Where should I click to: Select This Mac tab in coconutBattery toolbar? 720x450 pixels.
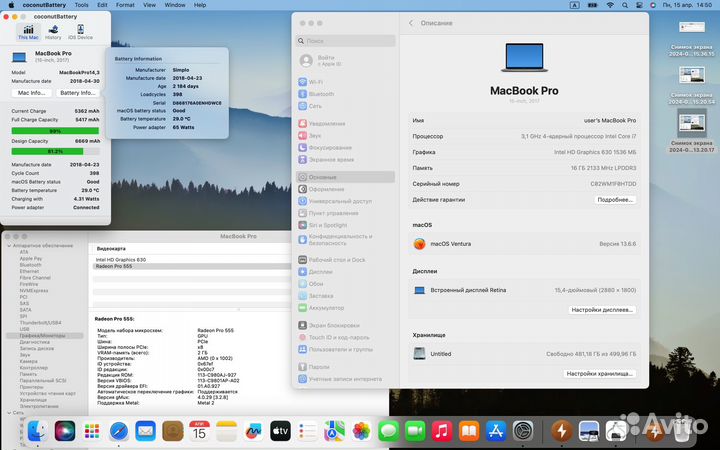tap(28, 32)
